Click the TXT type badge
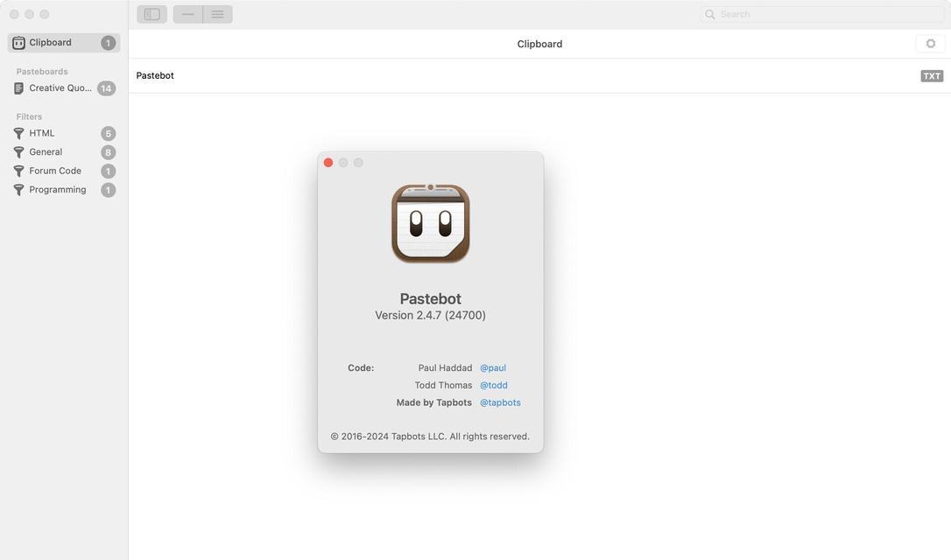The width and height of the screenshot is (951, 560). point(932,76)
